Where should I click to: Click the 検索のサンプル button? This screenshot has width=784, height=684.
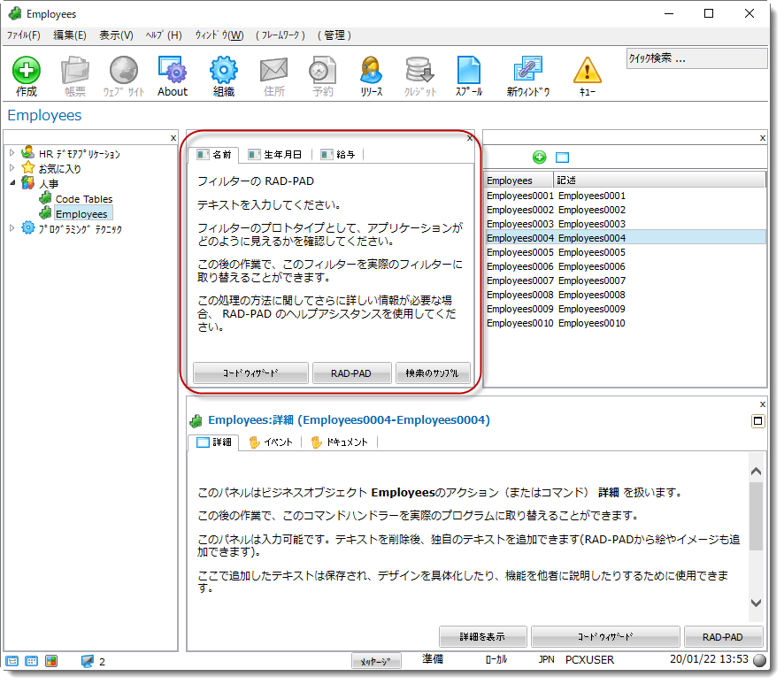[x=433, y=373]
